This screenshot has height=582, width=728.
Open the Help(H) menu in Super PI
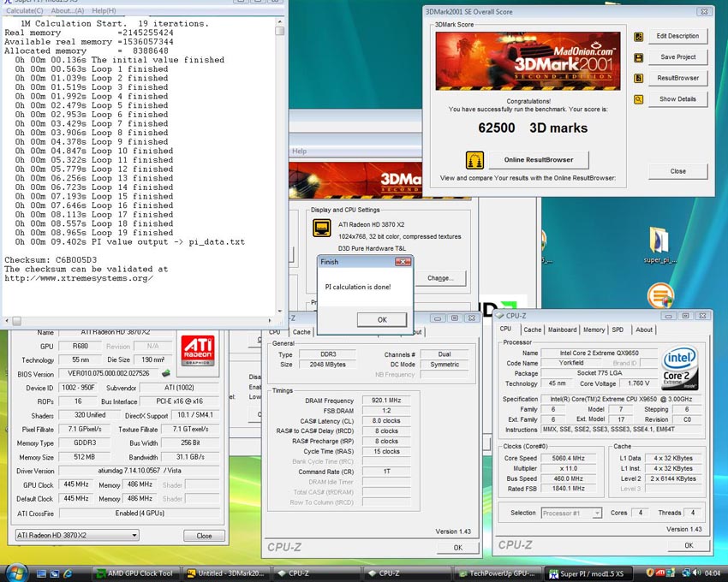(104, 10)
